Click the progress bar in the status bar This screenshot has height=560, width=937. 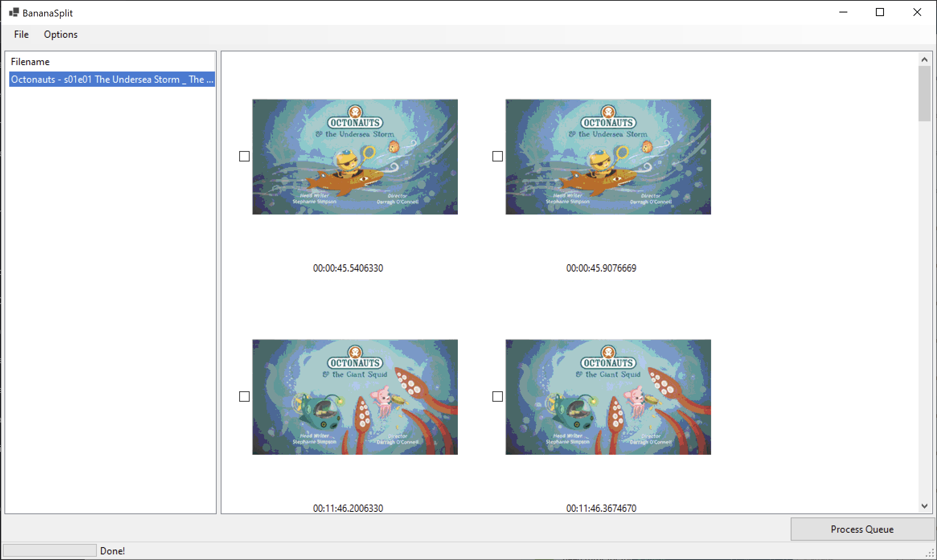pyautogui.click(x=49, y=550)
